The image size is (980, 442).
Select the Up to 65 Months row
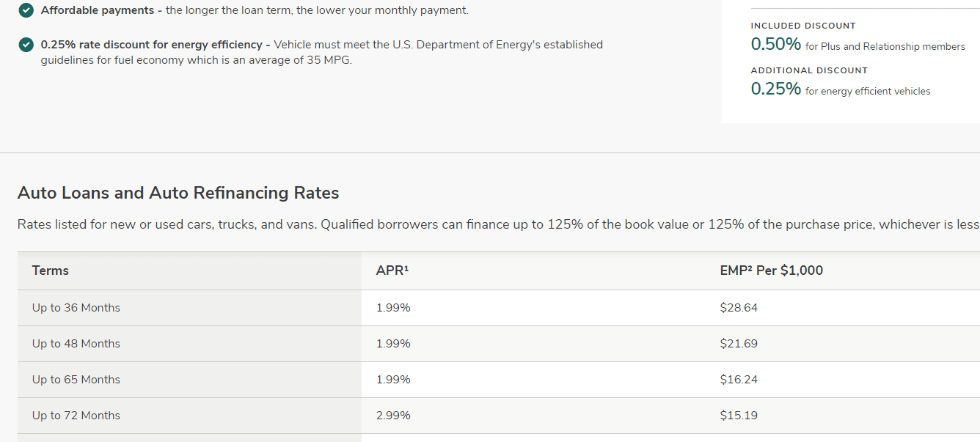point(76,380)
